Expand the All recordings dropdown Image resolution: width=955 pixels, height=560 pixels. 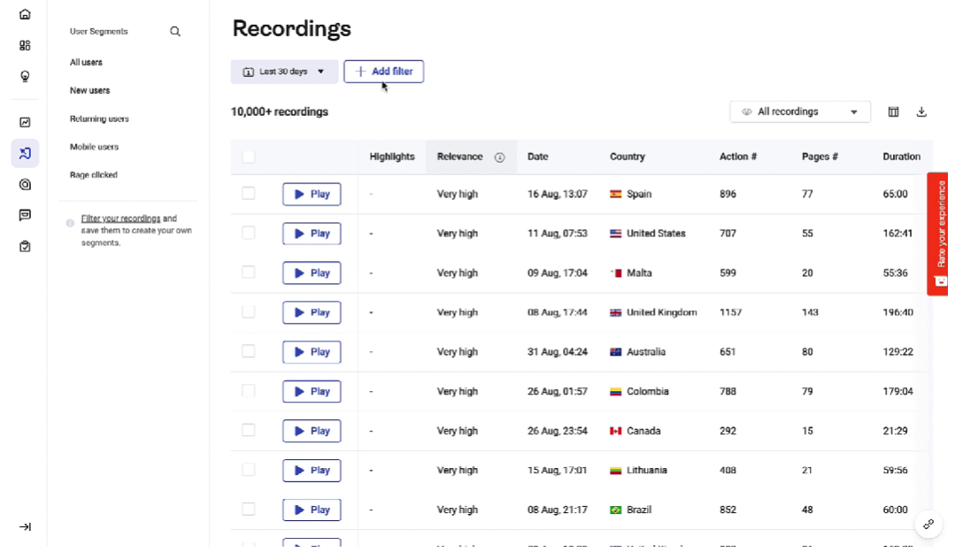pos(799,112)
